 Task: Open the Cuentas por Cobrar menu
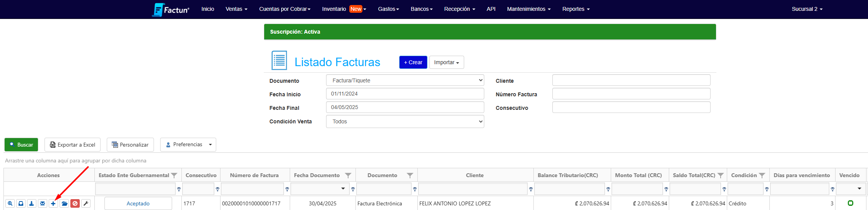pyautogui.click(x=285, y=9)
